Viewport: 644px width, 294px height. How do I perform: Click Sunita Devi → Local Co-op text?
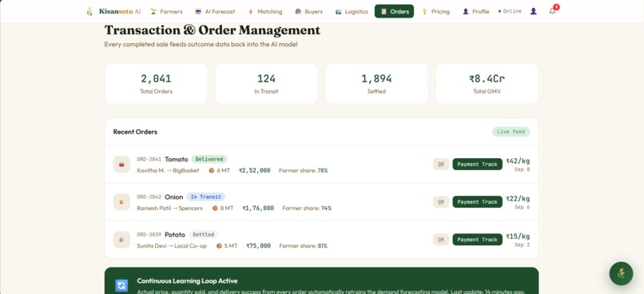[x=172, y=246]
